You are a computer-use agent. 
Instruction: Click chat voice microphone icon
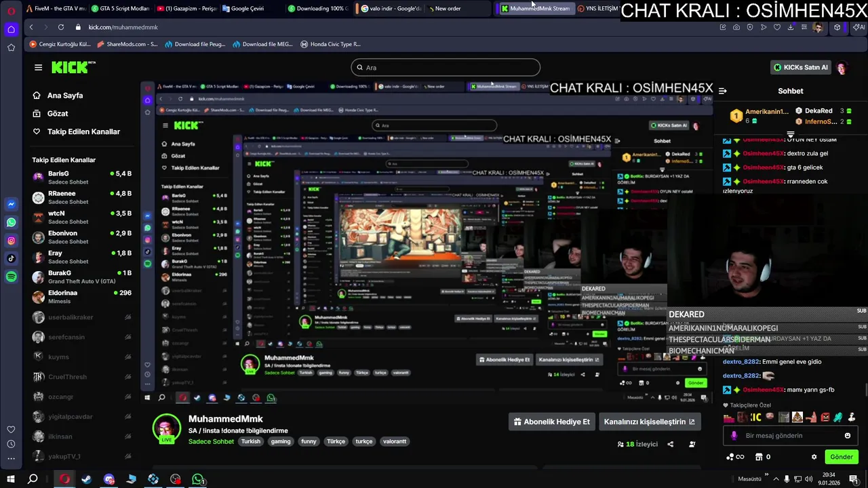tap(734, 436)
